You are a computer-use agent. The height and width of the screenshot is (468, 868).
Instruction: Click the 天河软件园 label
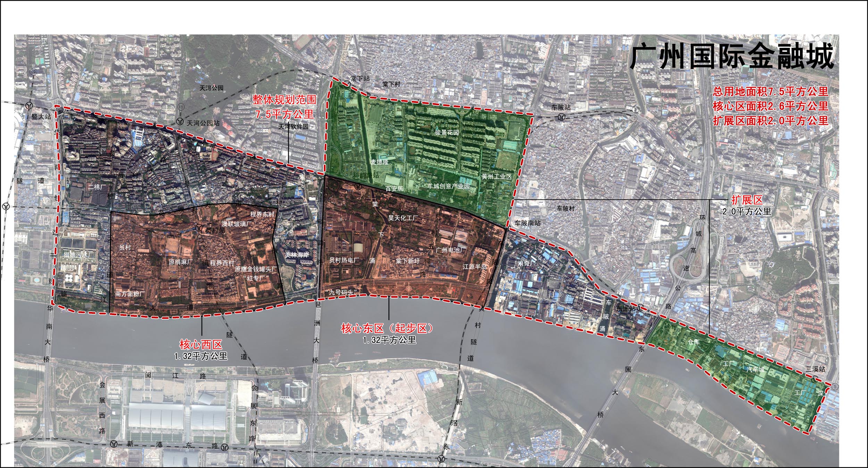(293, 126)
